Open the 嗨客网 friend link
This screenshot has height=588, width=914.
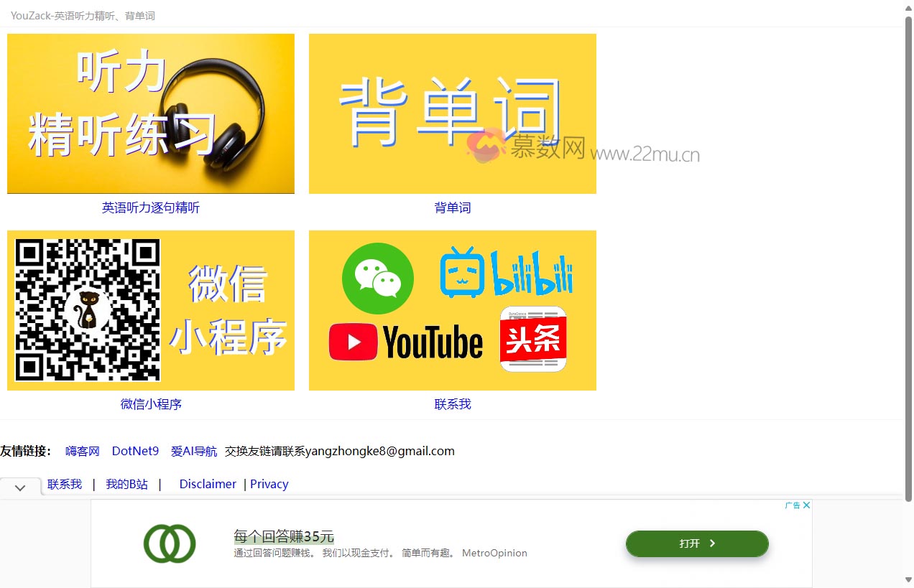83,451
